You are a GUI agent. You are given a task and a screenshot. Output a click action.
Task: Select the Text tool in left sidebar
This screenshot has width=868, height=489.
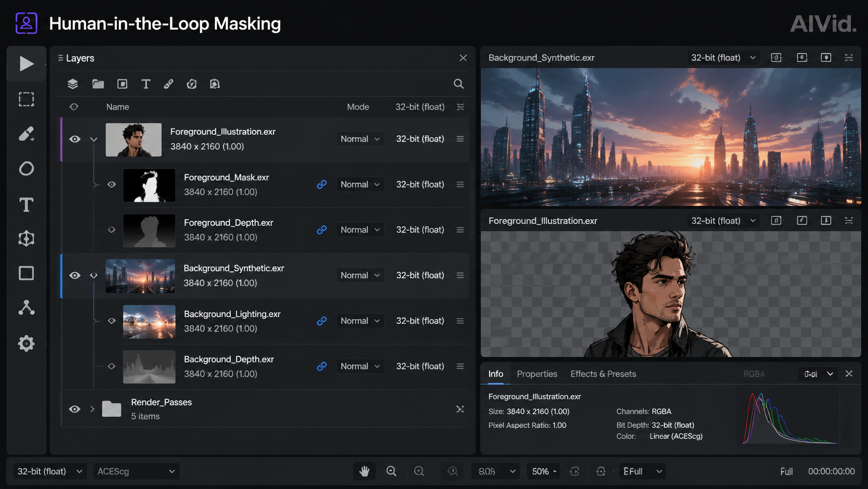click(x=26, y=205)
